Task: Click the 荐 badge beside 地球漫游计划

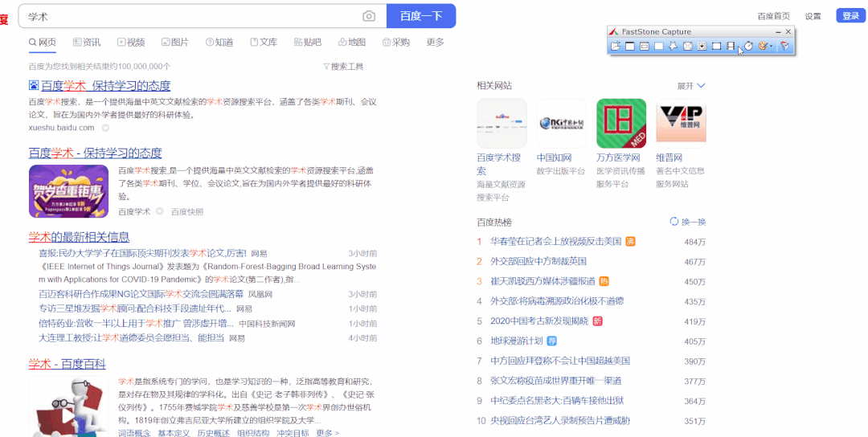Action: pyautogui.click(x=552, y=341)
